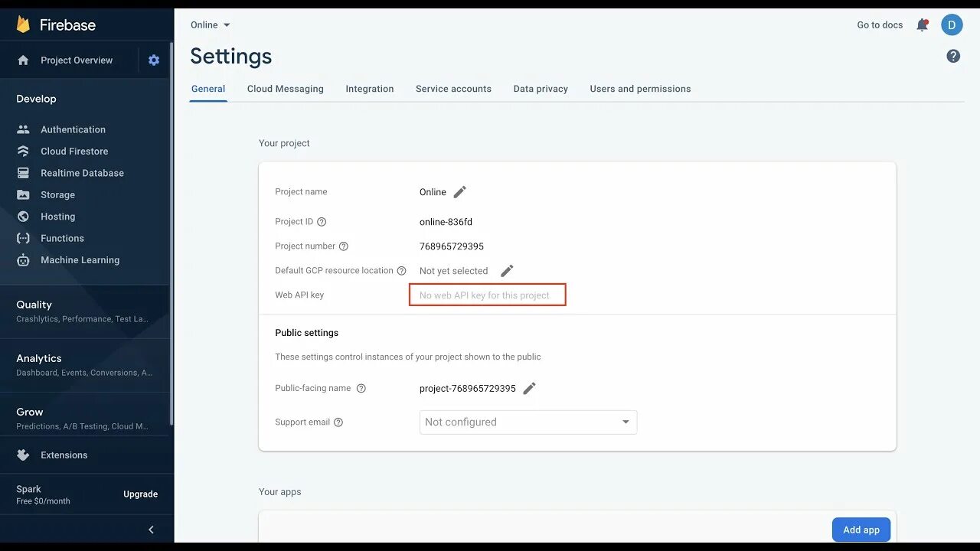
Task: Show Project number help tooltip icon
Action: [344, 246]
